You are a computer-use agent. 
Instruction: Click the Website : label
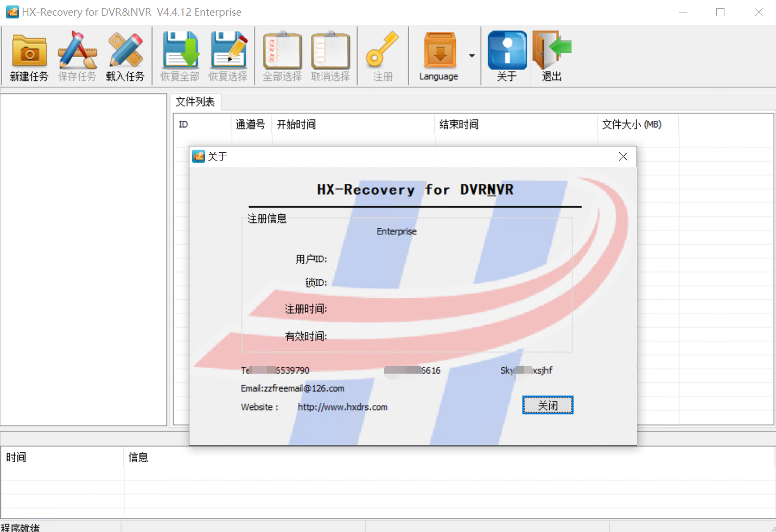(x=260, y=407)
